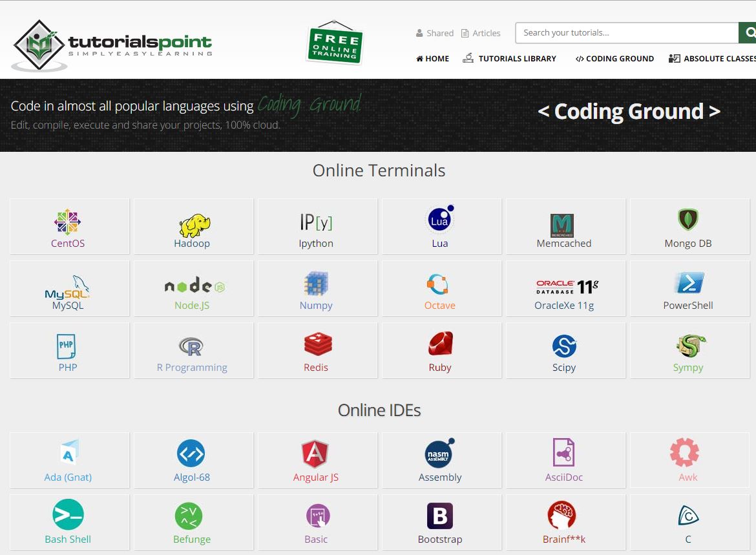Open the C language icon
The image size is (756, 555).
(688, 516)
